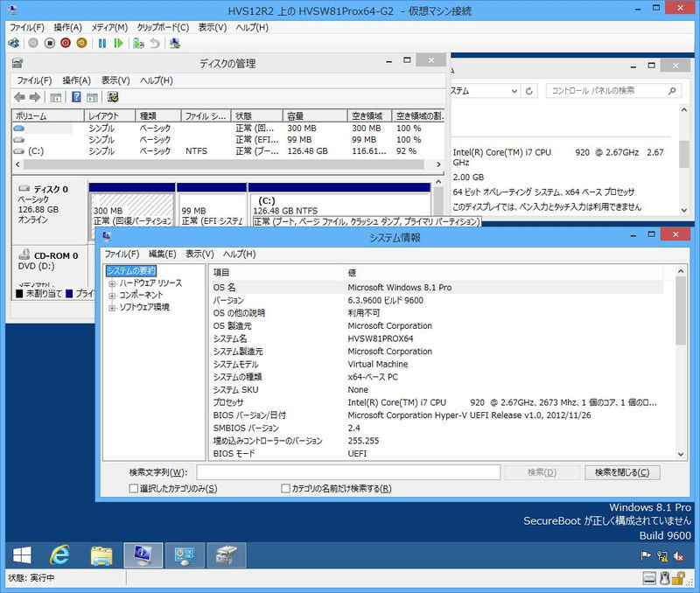The height and width of the screenshot is (593, 700).
Task: Click the 検索(D) search button
Action: (x=542, y=472)
